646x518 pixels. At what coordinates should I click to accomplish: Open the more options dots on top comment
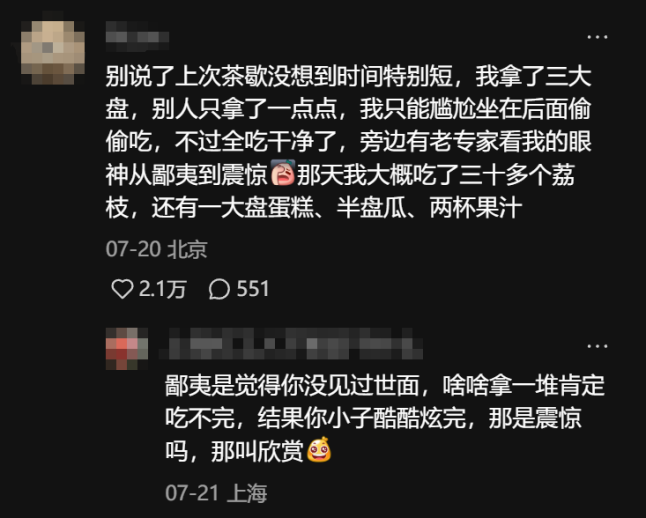(597, 37)
